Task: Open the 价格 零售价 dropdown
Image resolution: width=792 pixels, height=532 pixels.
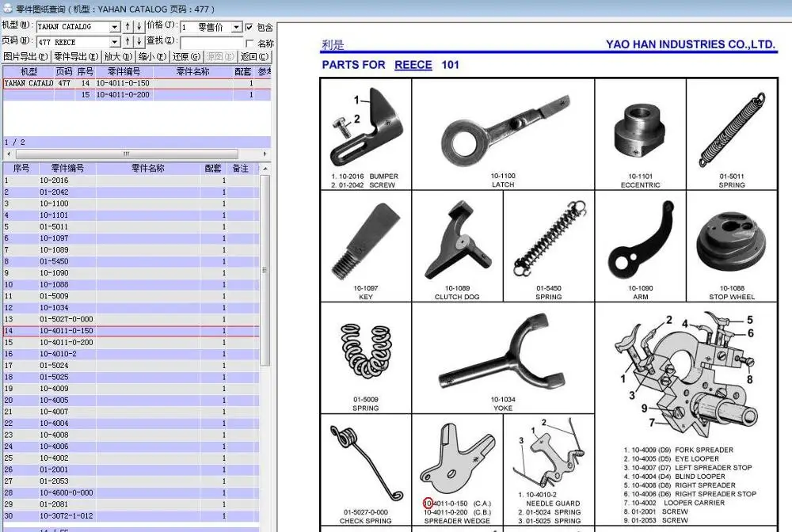Action: coord(236,27)
